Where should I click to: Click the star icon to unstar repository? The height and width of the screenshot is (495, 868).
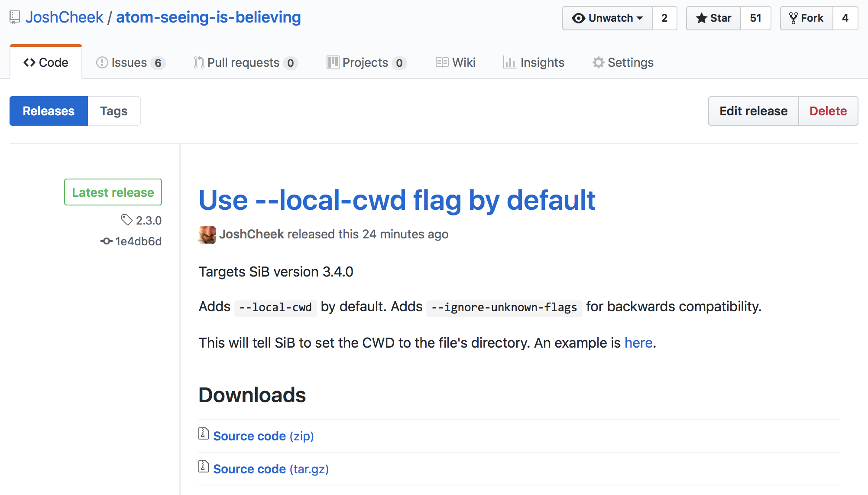click(702, 18)
